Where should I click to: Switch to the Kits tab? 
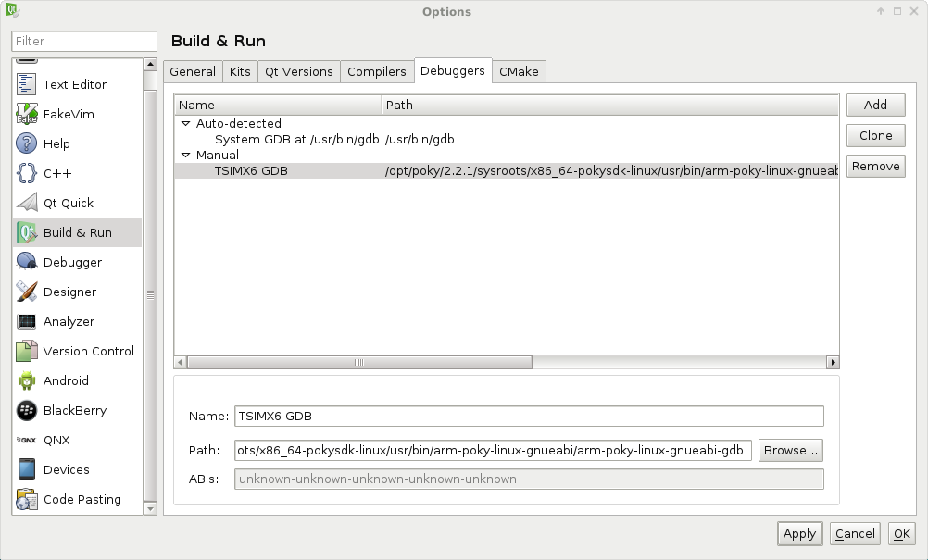click(x=240, y=71)
